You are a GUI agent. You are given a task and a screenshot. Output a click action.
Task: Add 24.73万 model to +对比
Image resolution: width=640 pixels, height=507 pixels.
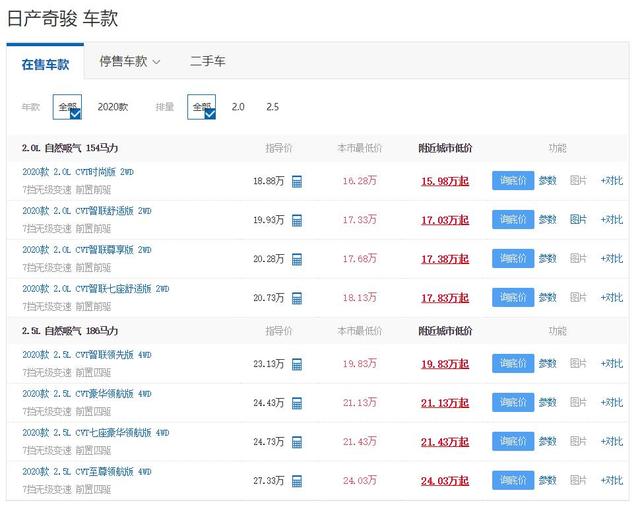click(x=611, y=441)
